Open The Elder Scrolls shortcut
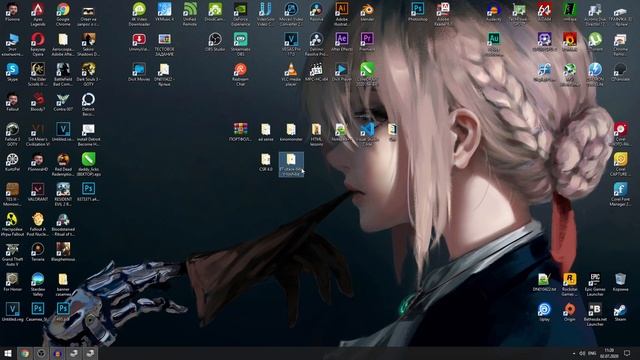 38,74
